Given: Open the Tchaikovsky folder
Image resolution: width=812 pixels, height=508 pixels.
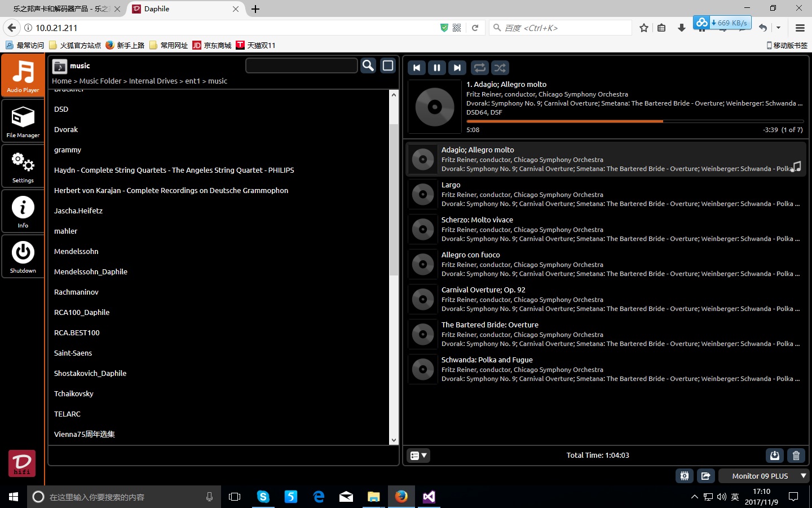Looking at the screenshot, I should [x=74, y=394].
